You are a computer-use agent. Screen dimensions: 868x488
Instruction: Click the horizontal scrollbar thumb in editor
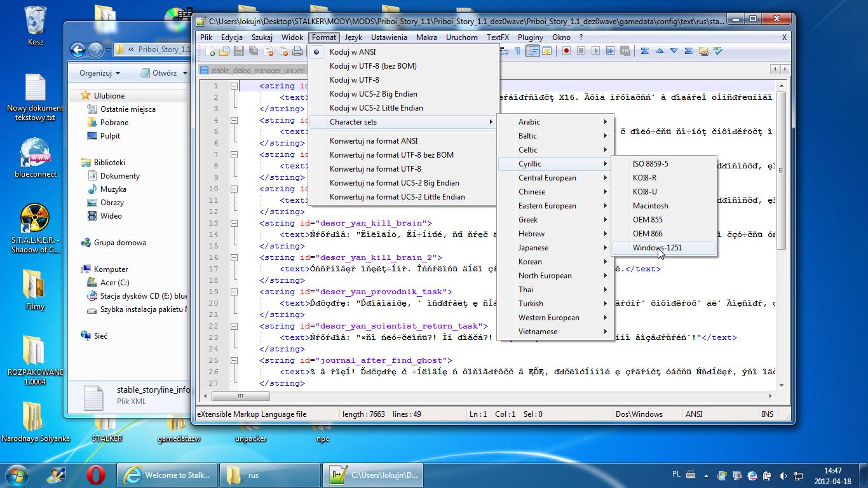click(240, 396)
